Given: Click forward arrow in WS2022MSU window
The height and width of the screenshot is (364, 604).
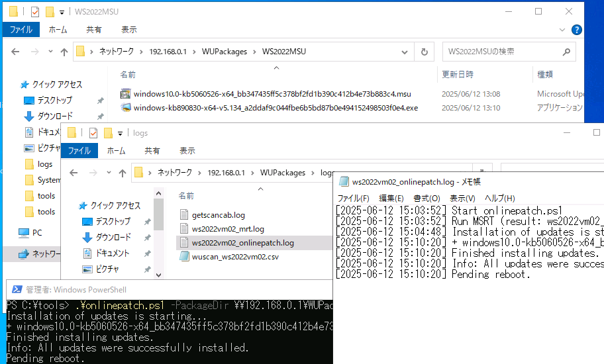Looking at the screenshot, I should point(35,52).
